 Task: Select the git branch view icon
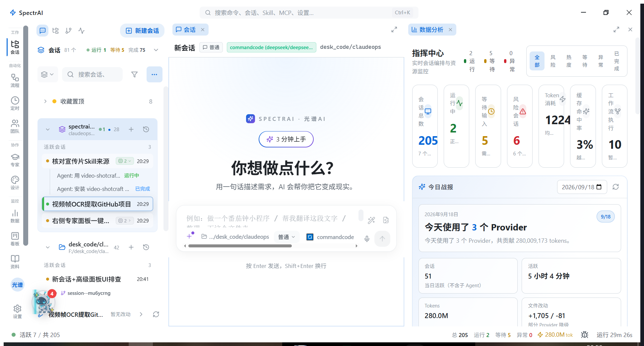click(x=68, y=31)
